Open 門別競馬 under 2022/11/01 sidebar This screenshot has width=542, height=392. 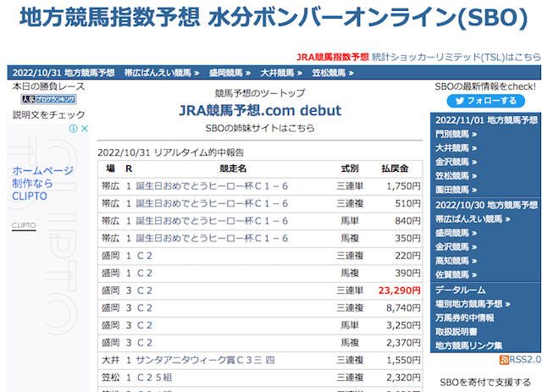[456, 134]
